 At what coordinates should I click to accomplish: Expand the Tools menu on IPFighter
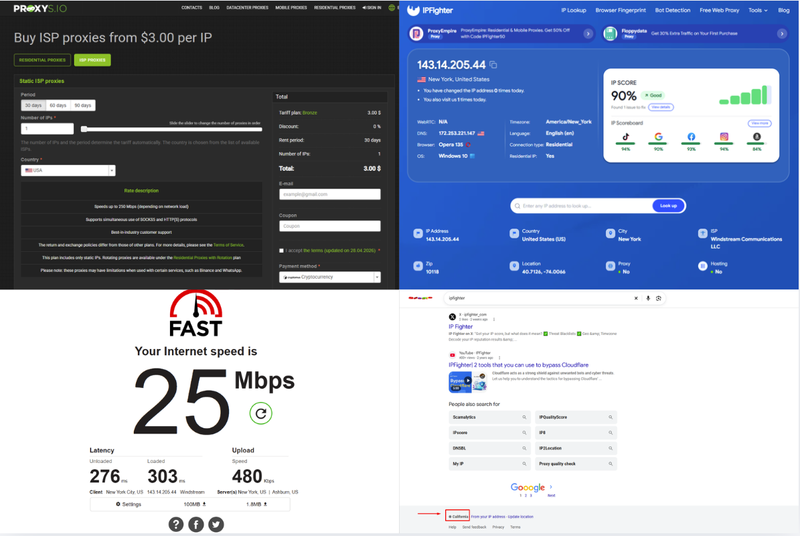pos(758,10)
